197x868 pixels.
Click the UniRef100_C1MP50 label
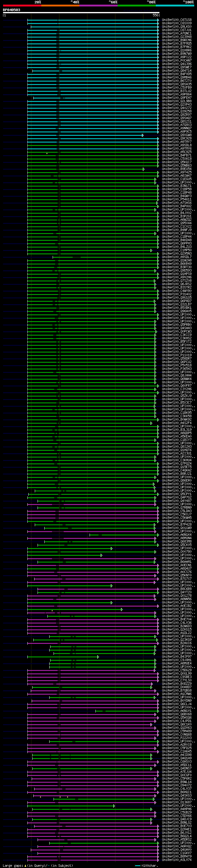click(177, 250)
